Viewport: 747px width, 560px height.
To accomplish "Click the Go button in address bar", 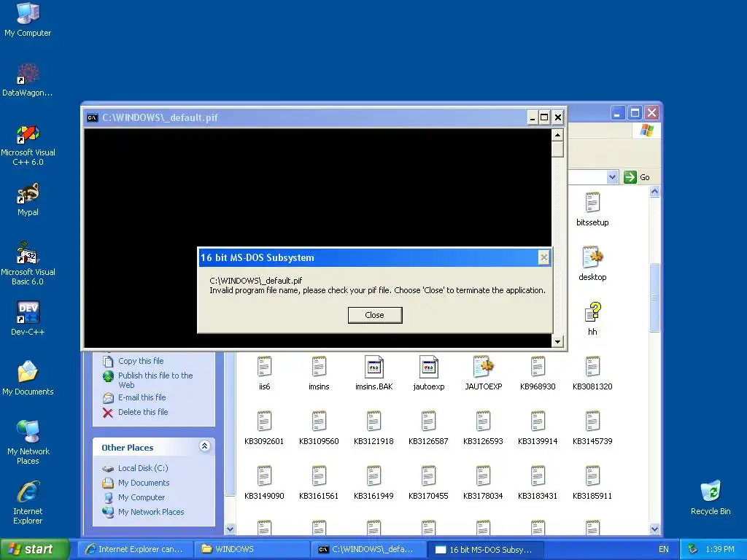I will (637, 177).
